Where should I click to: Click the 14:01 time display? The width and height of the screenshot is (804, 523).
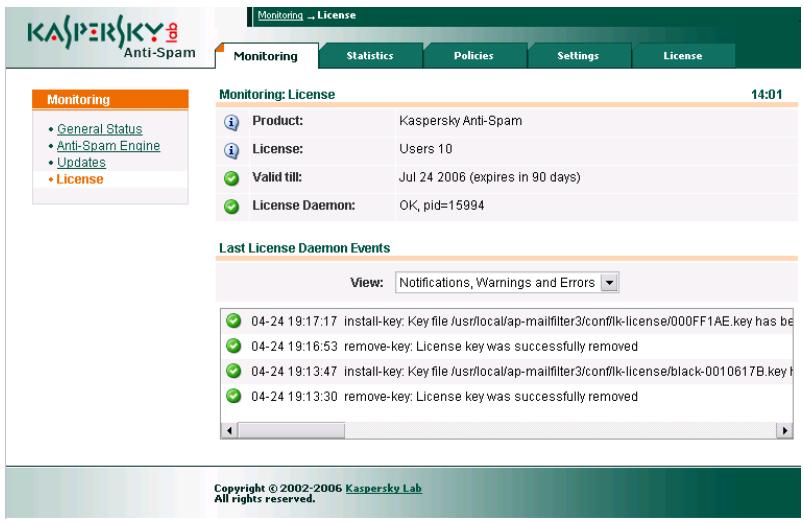coord(767,94)
